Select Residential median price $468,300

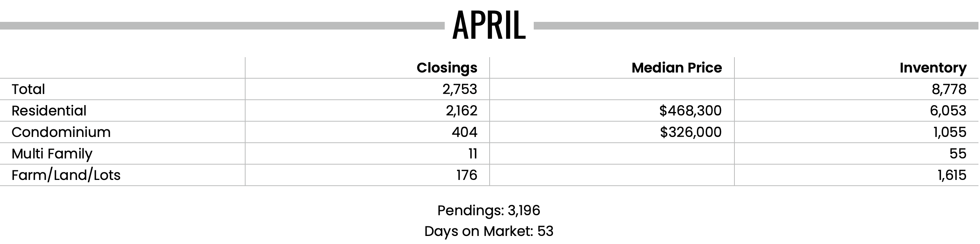pyautogui.click(x=690, y=110)
